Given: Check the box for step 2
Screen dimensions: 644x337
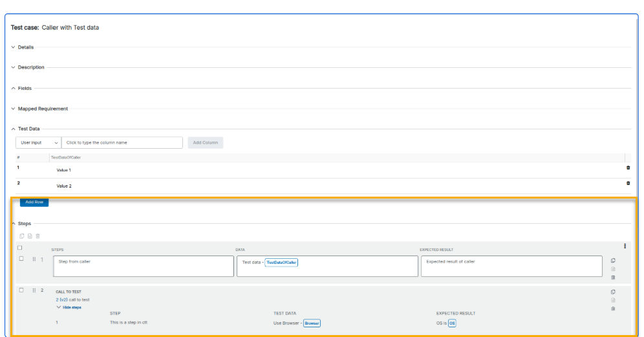Looking at the screenshot, I should coord(21,290).
